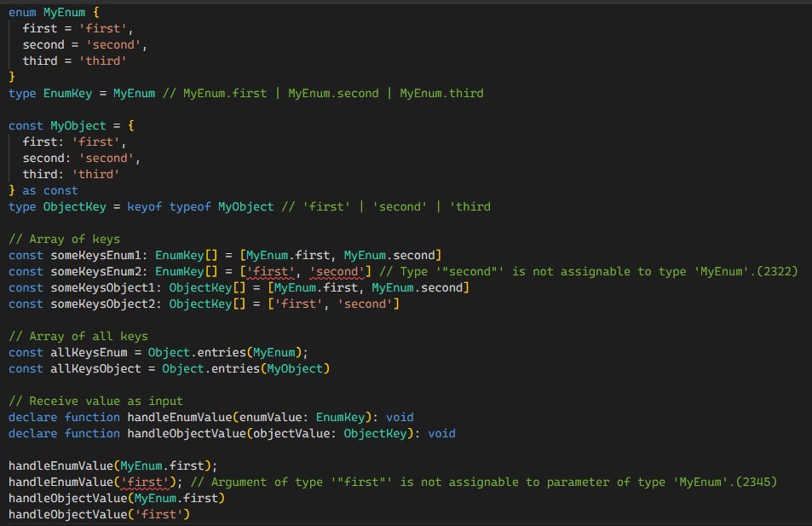Screen dimensions: 812x526
Task: Click the 'second' string value inside MyObject
Action: point(107,158)
